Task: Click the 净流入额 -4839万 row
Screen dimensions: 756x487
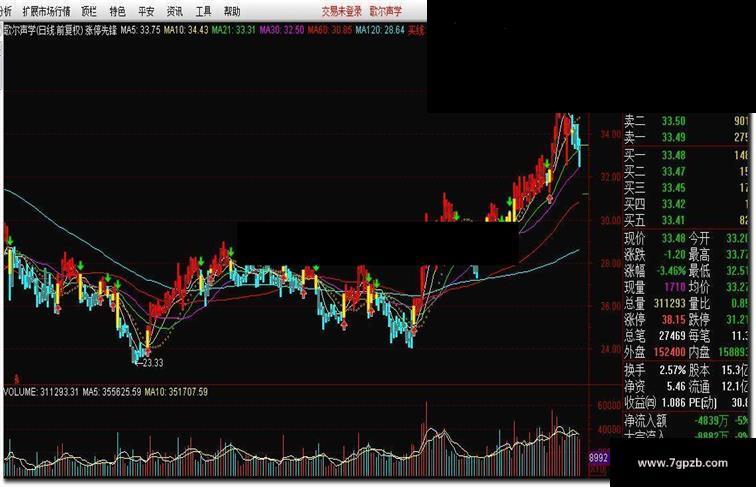Action: 687,421
